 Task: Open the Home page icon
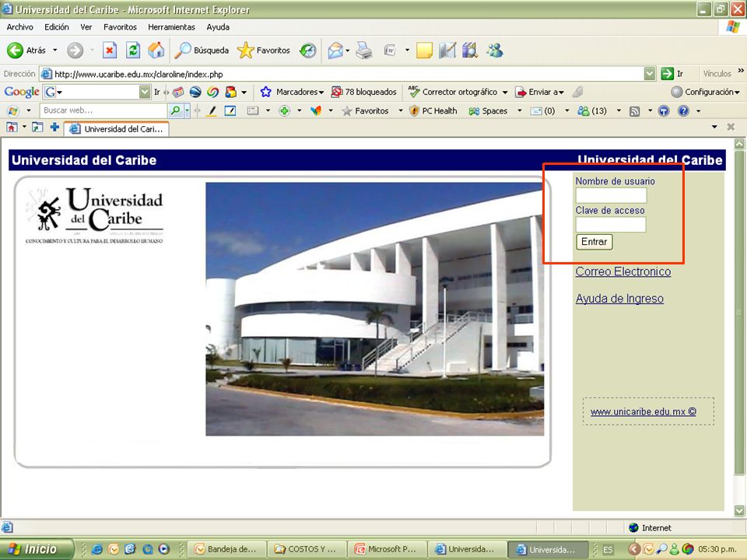156,50
